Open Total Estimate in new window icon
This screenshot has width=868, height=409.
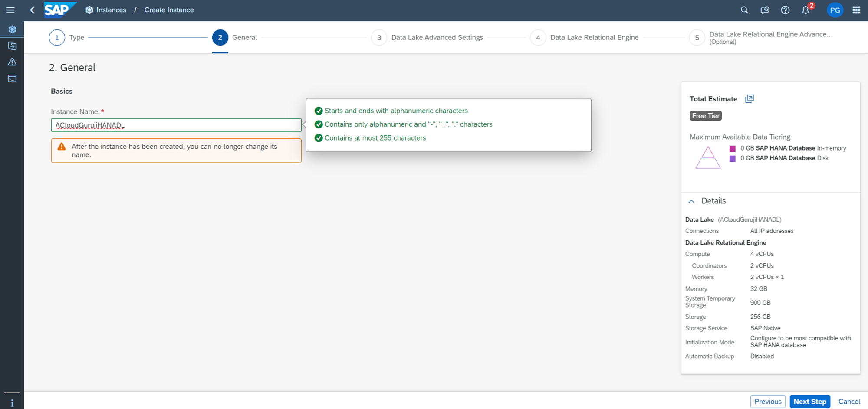click(x=750, y=99)
